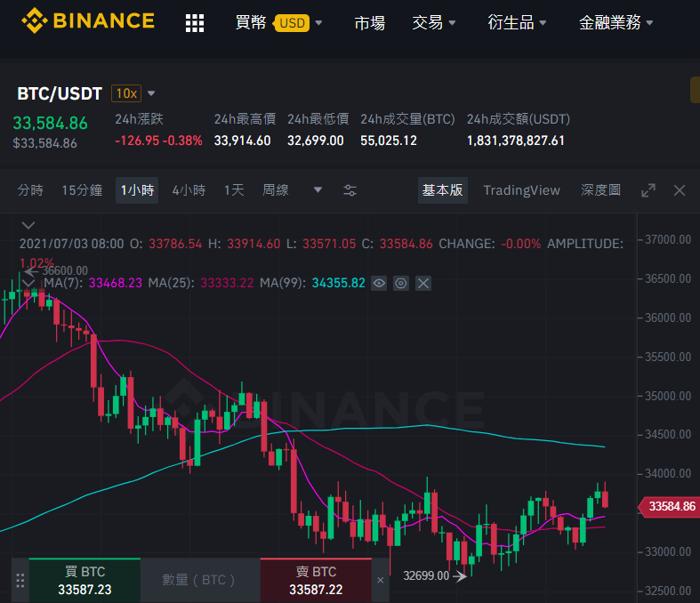The image size is (700, 603).
Task: Click the 10x leverage badge
Action: point(126,93)
